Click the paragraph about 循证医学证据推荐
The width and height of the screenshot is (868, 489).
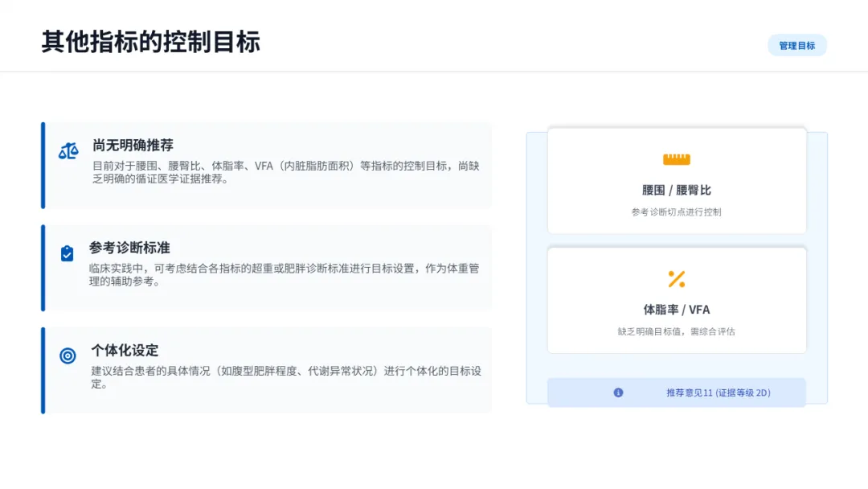coord(285,172)
